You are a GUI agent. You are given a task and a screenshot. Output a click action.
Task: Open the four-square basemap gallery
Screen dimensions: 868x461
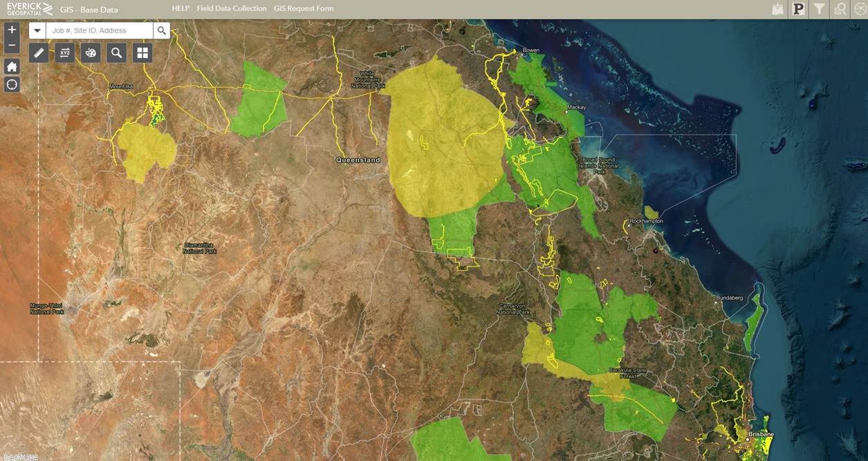pyautogui.click(x=142, y=53)
